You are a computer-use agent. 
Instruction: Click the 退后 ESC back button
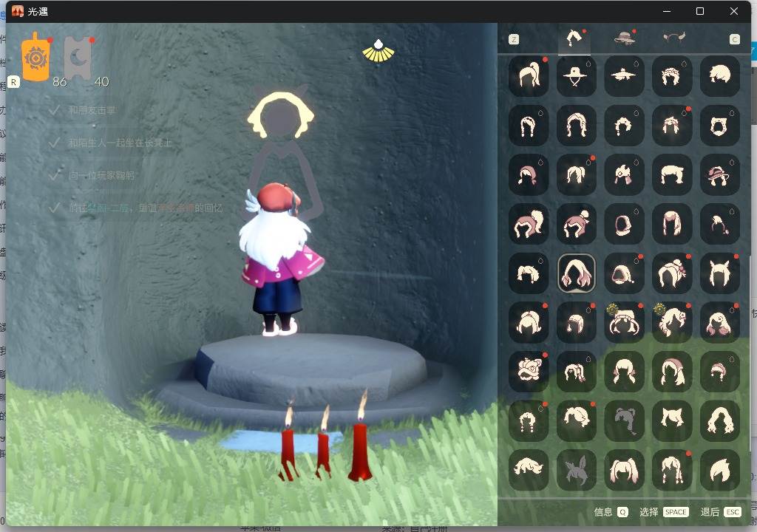[x=720, y=512]
